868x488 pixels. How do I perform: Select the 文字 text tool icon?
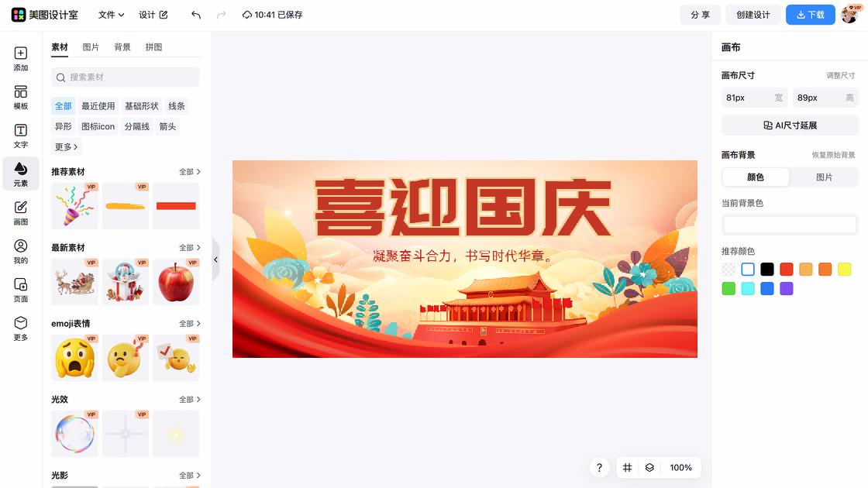coord(20,136)
